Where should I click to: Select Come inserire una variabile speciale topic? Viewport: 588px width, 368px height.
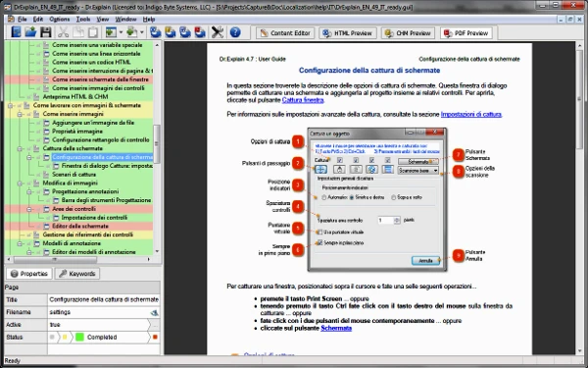tap(97, 45)
